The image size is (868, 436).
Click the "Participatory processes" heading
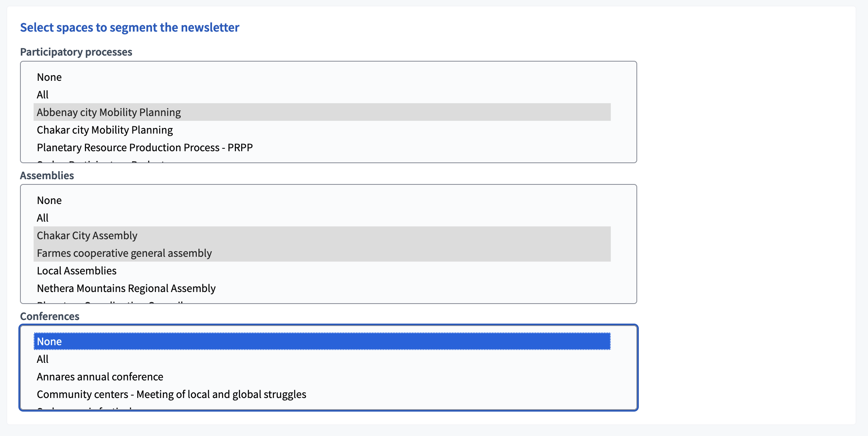pyautogui.click(x=76, y=52)
